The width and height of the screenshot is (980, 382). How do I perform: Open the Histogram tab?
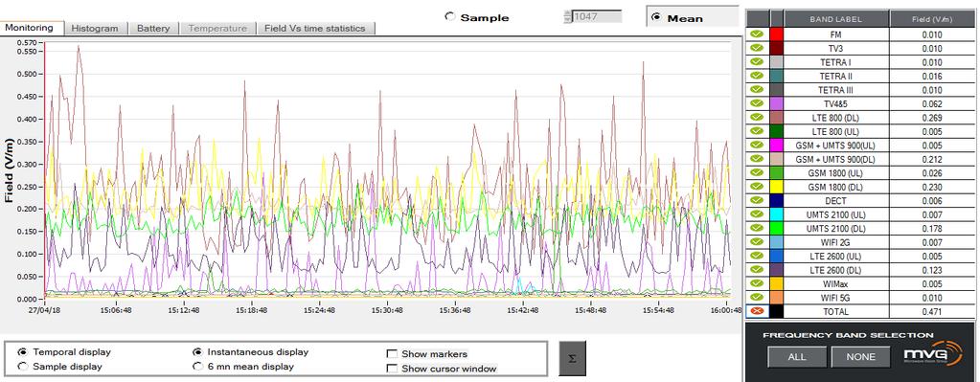click(95, 28)
